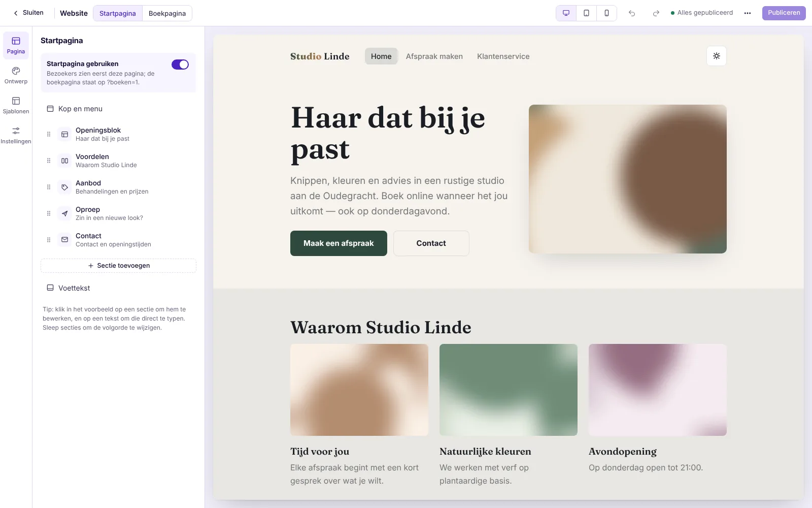The height and width of the screenshot is (508, 812).
Task: Click the 'Startpagina' panel heading
Action: coord(61,41)
